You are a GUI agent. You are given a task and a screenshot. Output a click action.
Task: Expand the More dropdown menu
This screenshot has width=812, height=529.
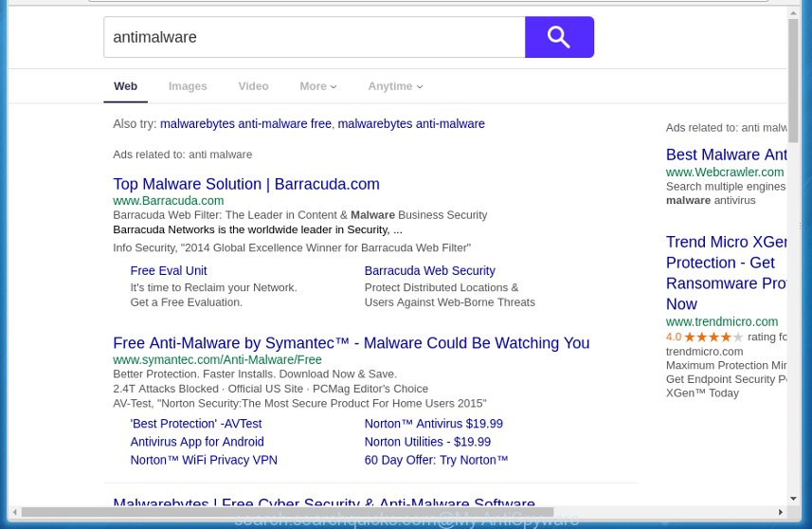click(x=318, y=86)
